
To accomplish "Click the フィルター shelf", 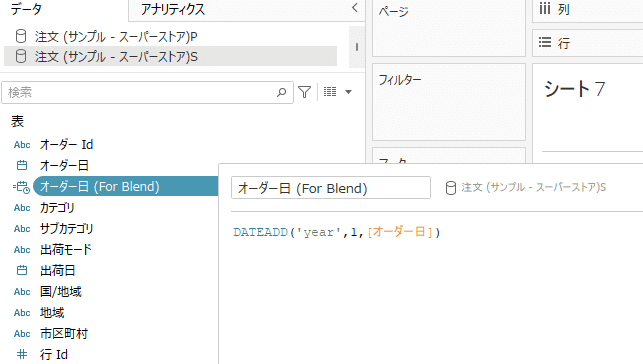I will (449, 102).
